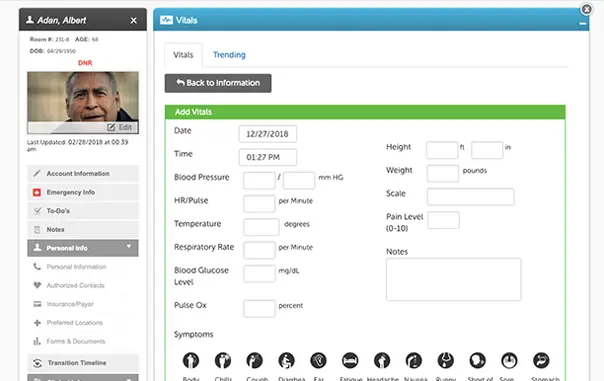Click the Vitals heartbeat icon in header
This screenshot has width=604, height=381.
[x=166, y=20]
